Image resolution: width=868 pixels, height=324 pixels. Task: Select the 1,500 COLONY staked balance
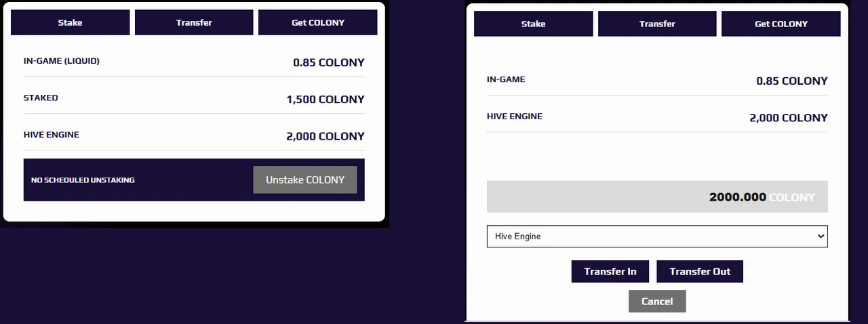325,99
